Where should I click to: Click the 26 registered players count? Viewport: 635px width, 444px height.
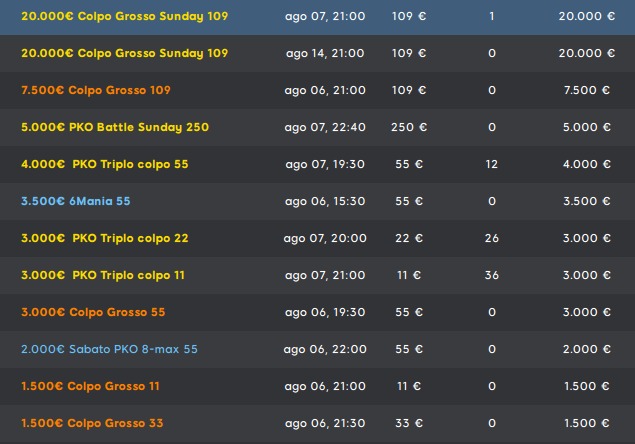point(492,238)
